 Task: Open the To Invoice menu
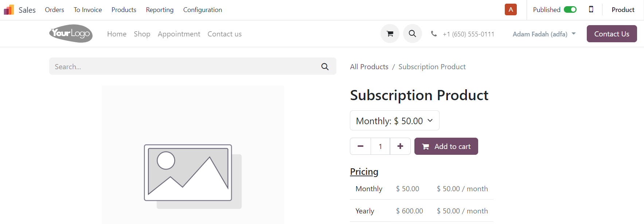coord(88,10)
